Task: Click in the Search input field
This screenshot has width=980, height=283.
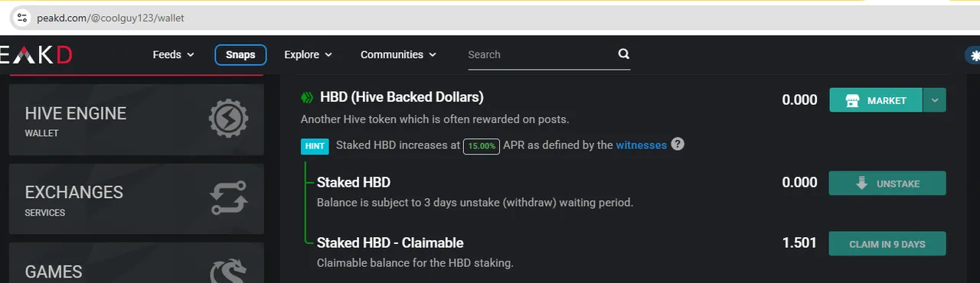Action: (541, 54)
